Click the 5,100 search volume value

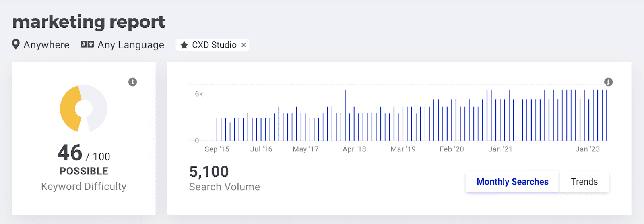click(209, 172)
